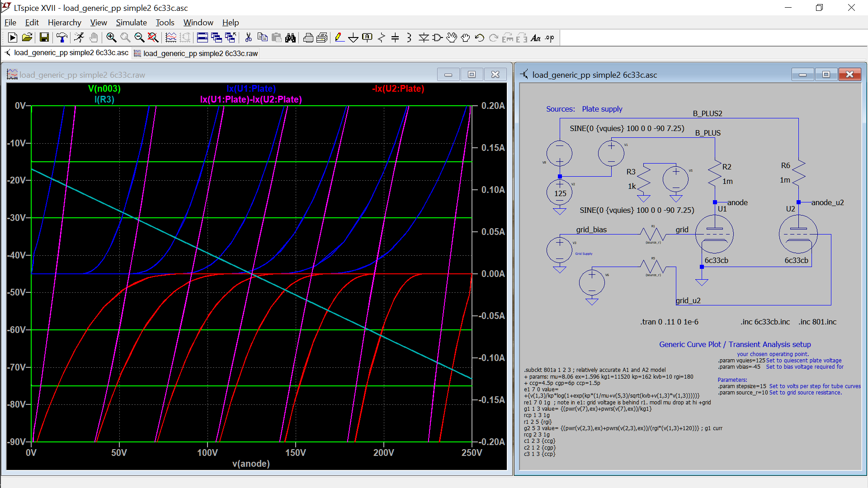868x488 pixels.
Task: Click the 125 volt source symbol
Action: point(560,193)
